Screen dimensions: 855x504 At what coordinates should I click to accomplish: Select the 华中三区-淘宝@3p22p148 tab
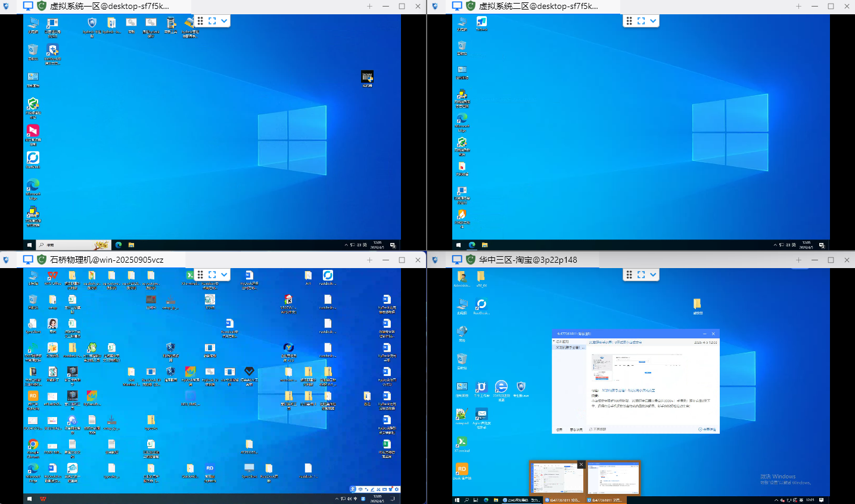(527, 260)
